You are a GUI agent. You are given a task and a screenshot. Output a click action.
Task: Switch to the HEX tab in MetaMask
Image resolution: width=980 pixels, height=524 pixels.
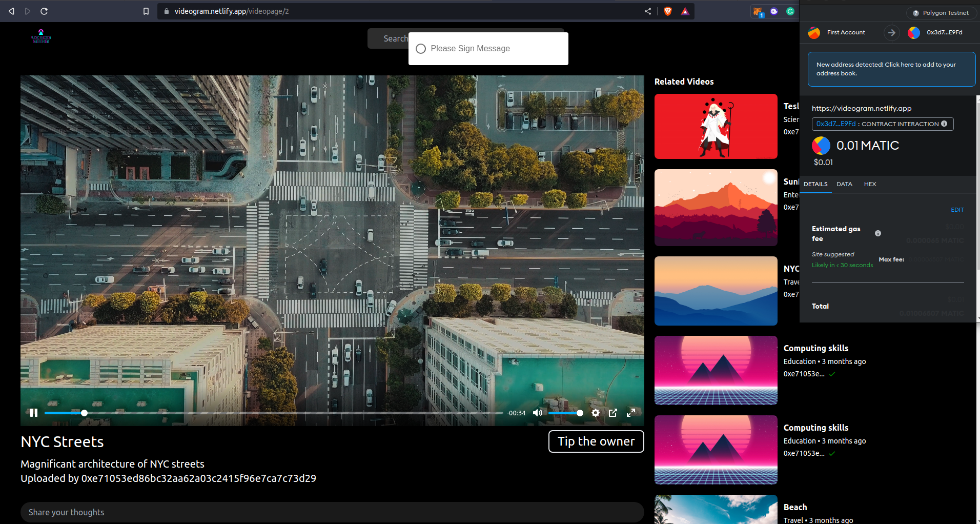click(870, 184)
